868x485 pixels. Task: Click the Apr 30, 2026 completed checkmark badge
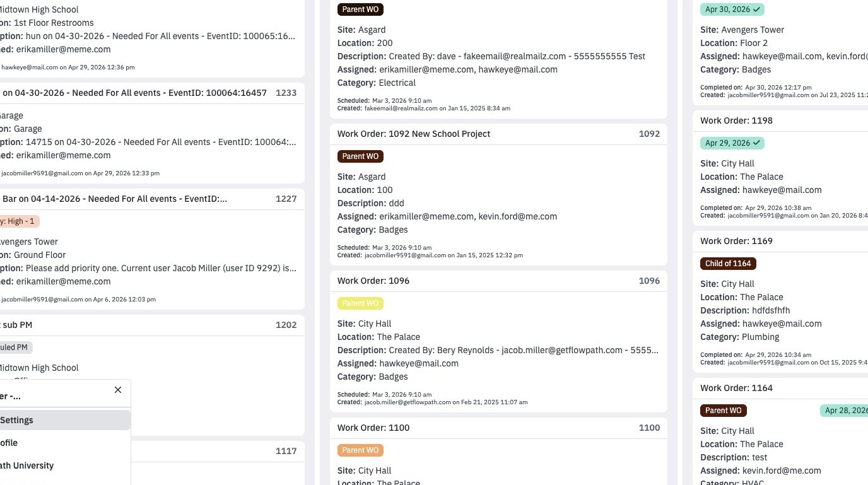[x=732, y=9]
